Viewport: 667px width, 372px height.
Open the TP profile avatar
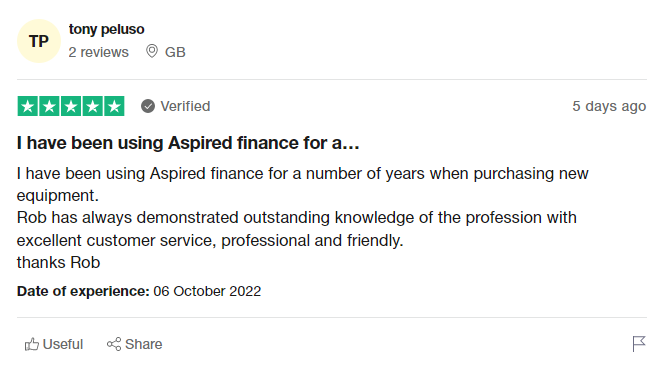click(39, 41)
